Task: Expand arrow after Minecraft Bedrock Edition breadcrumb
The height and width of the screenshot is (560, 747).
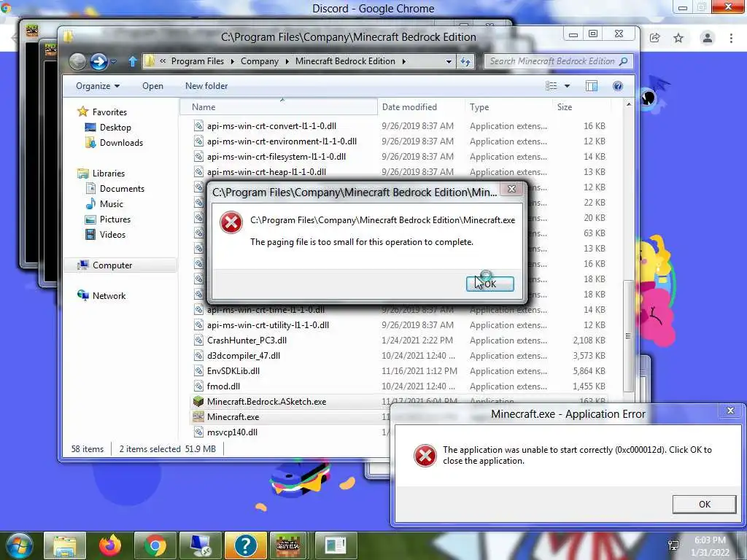Action: point(404,61)
